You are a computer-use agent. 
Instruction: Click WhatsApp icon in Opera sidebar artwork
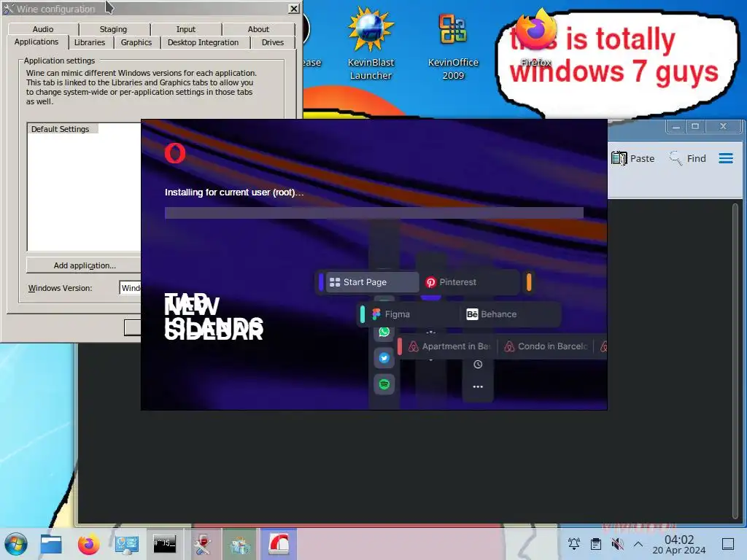click(x=384, y=332)
